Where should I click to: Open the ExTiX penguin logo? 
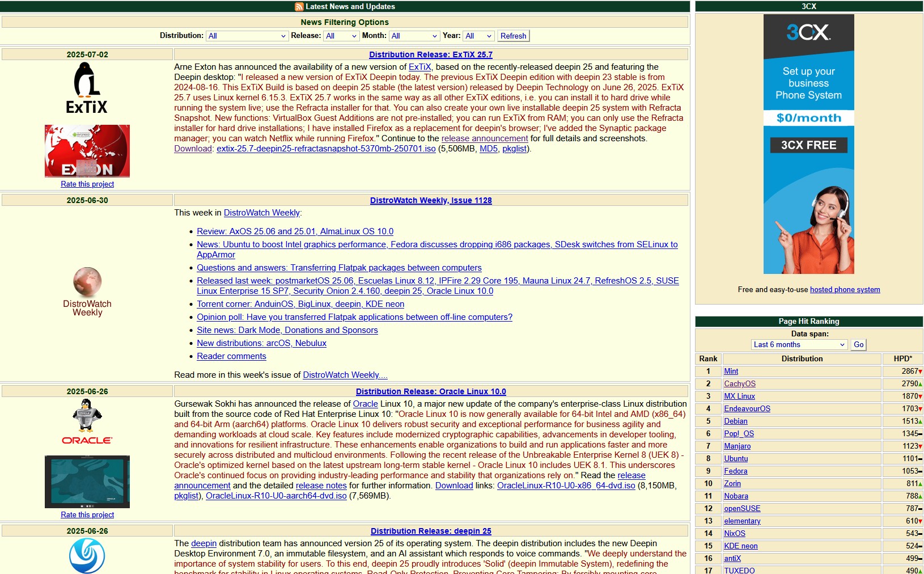pyautogui.click(x=87, y=88)
